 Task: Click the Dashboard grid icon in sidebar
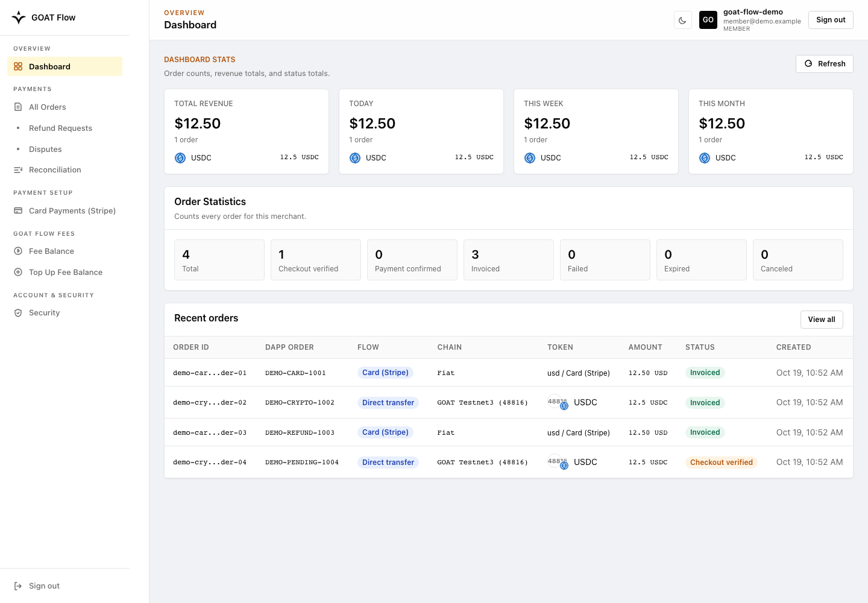(18, 66)
